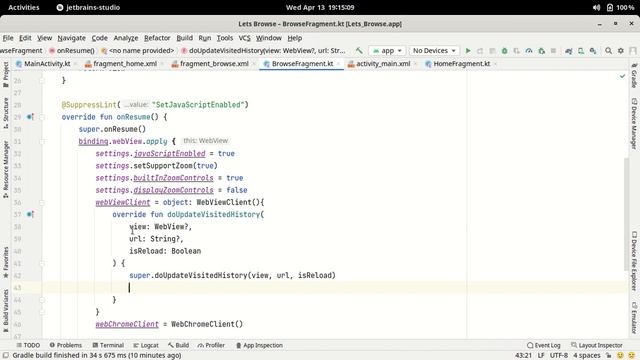This screenshot has width=640, height=360.
Task: Collapse the onResume function fold marker
Action: pyautogui.click(x=42, y=117)
